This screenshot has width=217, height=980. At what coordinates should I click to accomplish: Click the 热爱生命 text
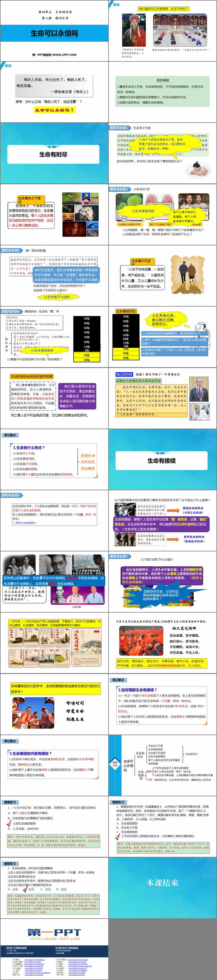tap(88, 456)
